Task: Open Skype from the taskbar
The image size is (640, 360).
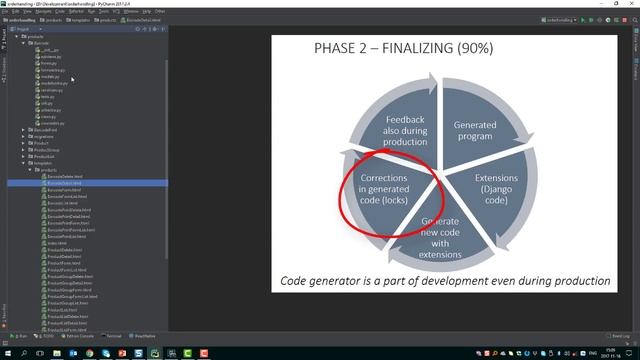Action: pyautogui.click(x=106, y=353)
